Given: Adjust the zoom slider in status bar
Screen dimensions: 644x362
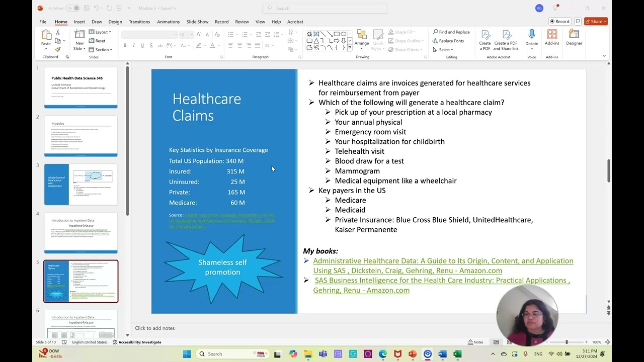Looking at the screenshot, I should (x=567, y=342).
